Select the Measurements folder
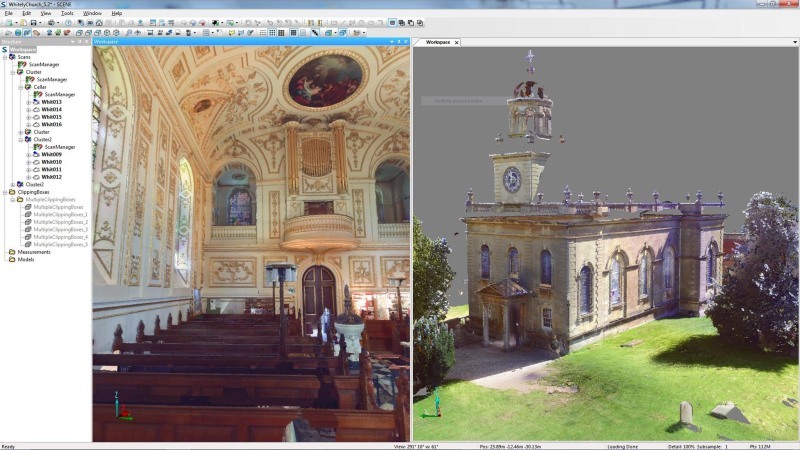Screen dimensions: 800x450 pos(34,252)
